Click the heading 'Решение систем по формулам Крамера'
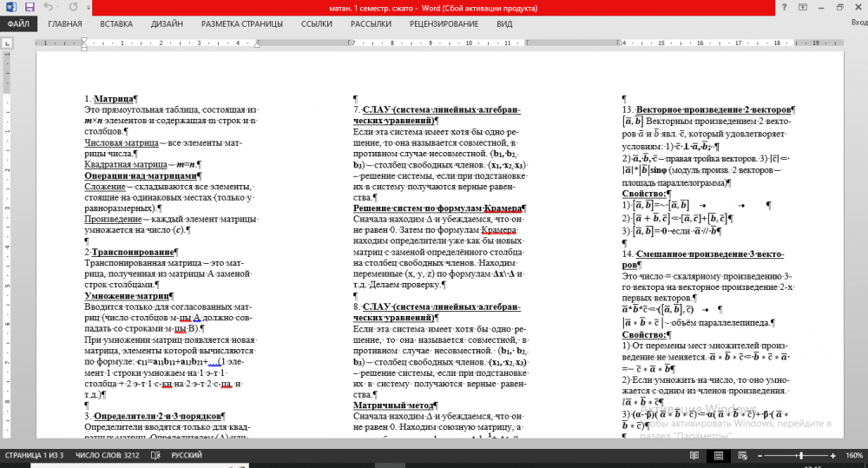 (x=437, y=208)
